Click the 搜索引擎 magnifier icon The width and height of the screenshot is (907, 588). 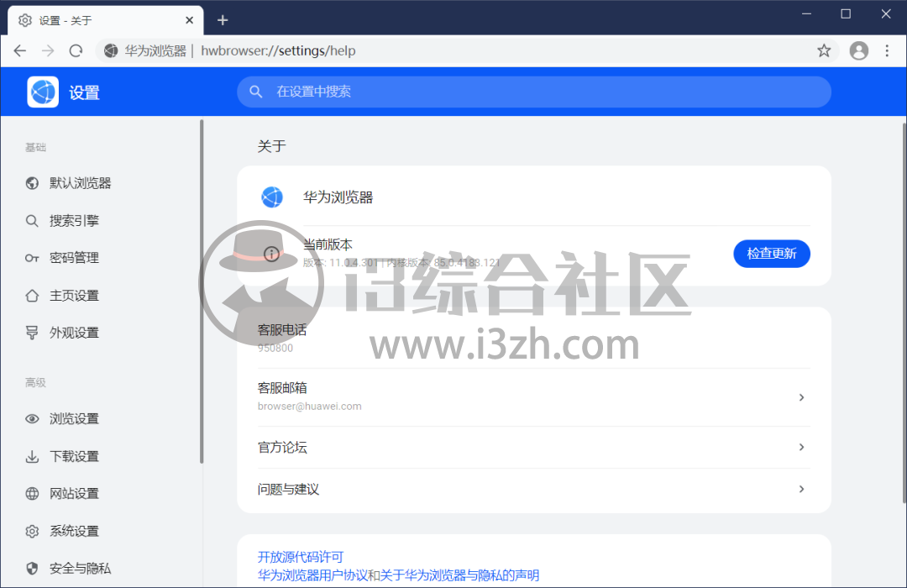pos(32,221)
